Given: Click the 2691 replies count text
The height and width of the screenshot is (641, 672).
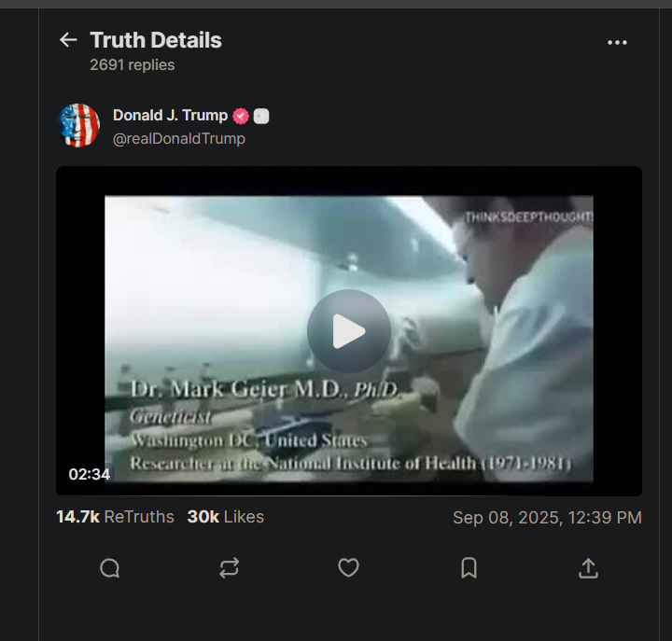Looking at the screenshot, I should pyautogui.click(x=132, y=65).
